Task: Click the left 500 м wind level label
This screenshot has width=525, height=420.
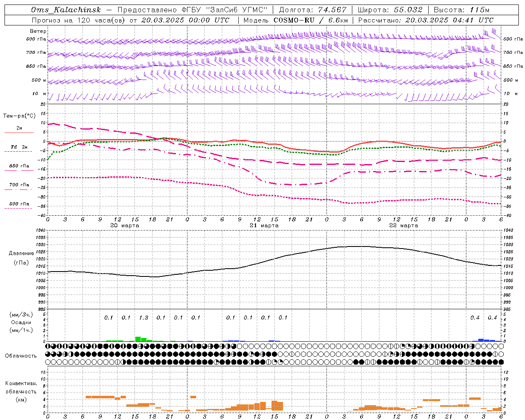Action: [x=39, y=80]
